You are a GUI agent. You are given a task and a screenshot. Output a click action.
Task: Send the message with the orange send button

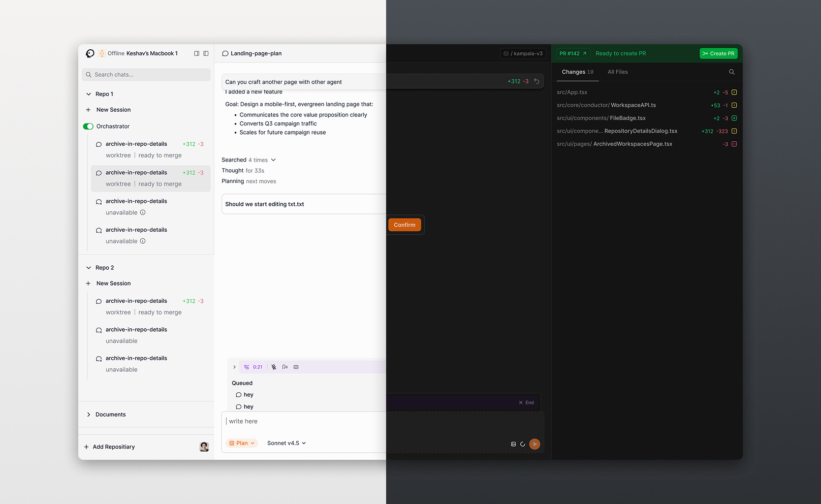tap(534, 444)
